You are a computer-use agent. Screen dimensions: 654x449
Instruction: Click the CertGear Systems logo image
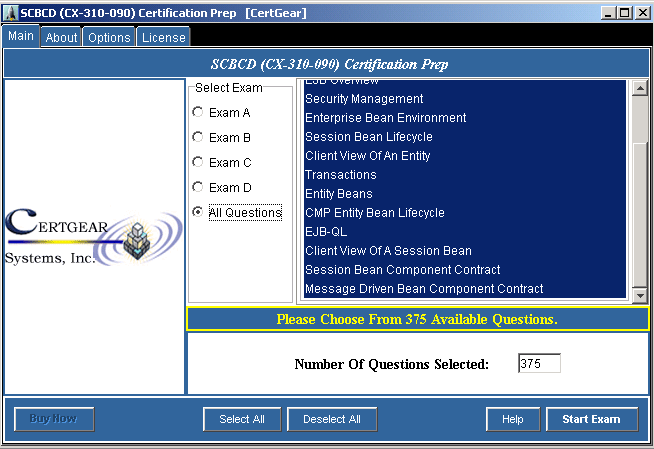point(94,237)
